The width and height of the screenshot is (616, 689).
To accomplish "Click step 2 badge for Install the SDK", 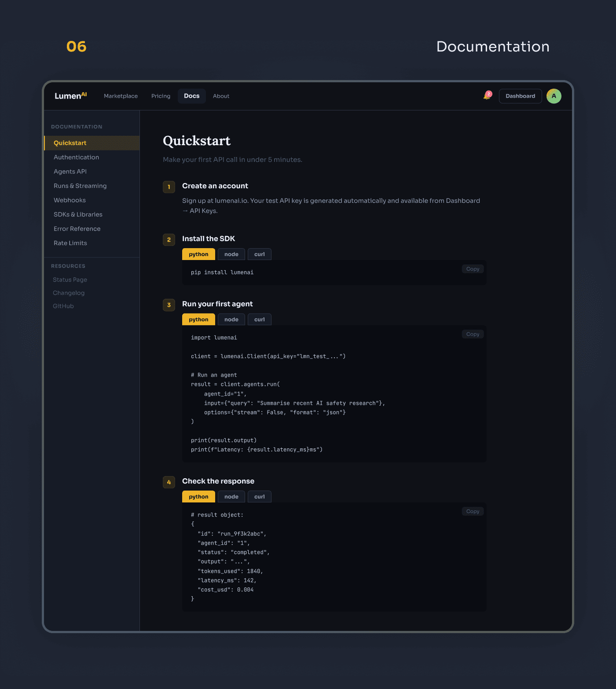I will click(169, 240).
